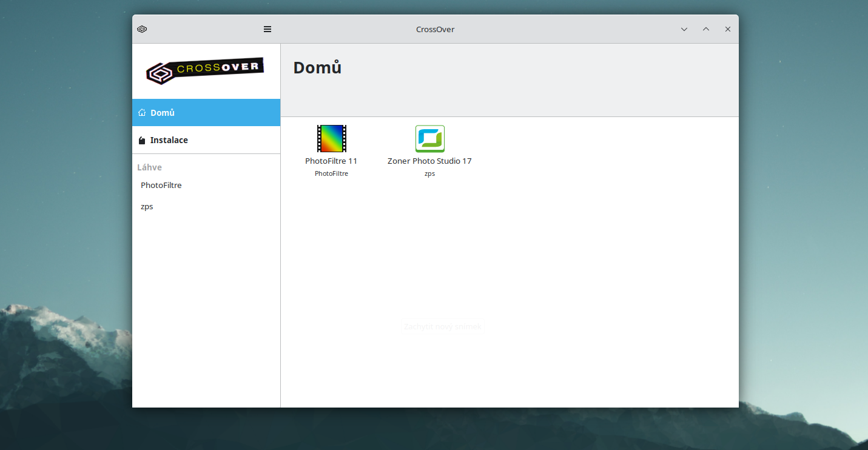Click the PhotoFiltre caption under icon

pos(331,174)
